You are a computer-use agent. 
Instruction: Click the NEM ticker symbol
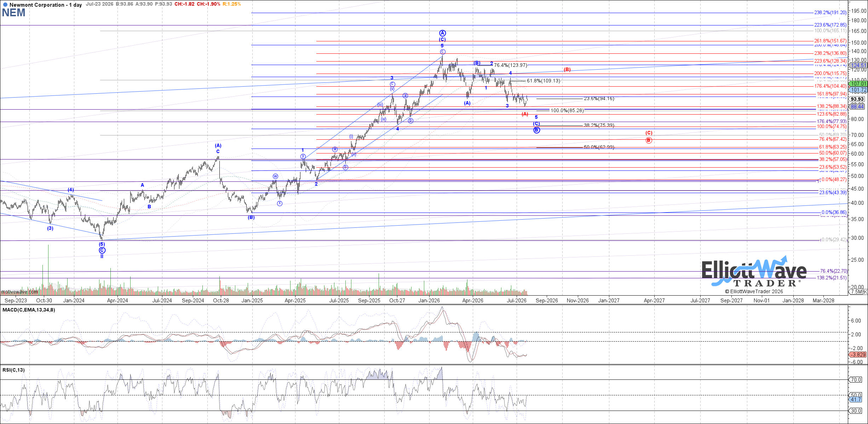tap(14, 13)
